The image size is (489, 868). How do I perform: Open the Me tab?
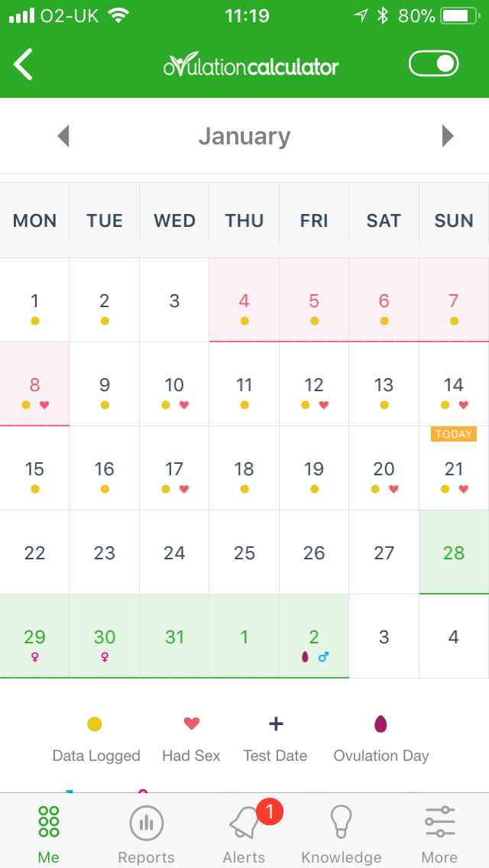tap(49, 835)
